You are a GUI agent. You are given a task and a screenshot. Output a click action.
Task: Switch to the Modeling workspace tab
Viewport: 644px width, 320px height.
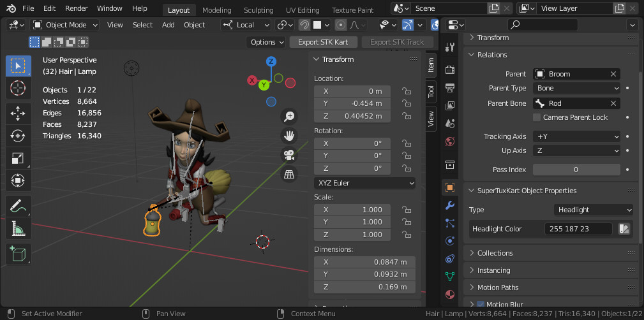216,10
